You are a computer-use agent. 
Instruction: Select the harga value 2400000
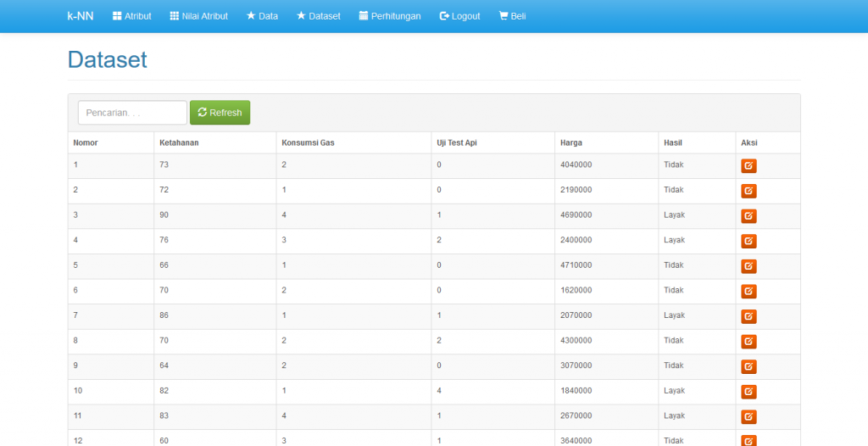click(576, 240)
